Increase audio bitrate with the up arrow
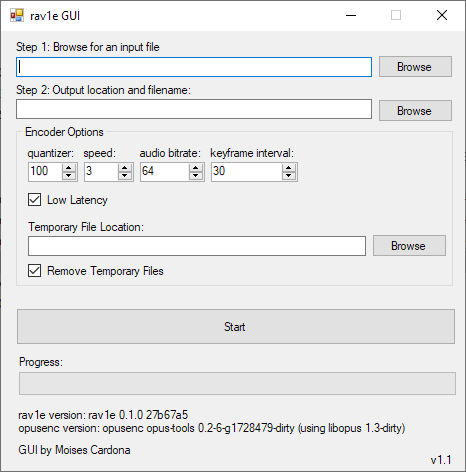 (196, 168)
